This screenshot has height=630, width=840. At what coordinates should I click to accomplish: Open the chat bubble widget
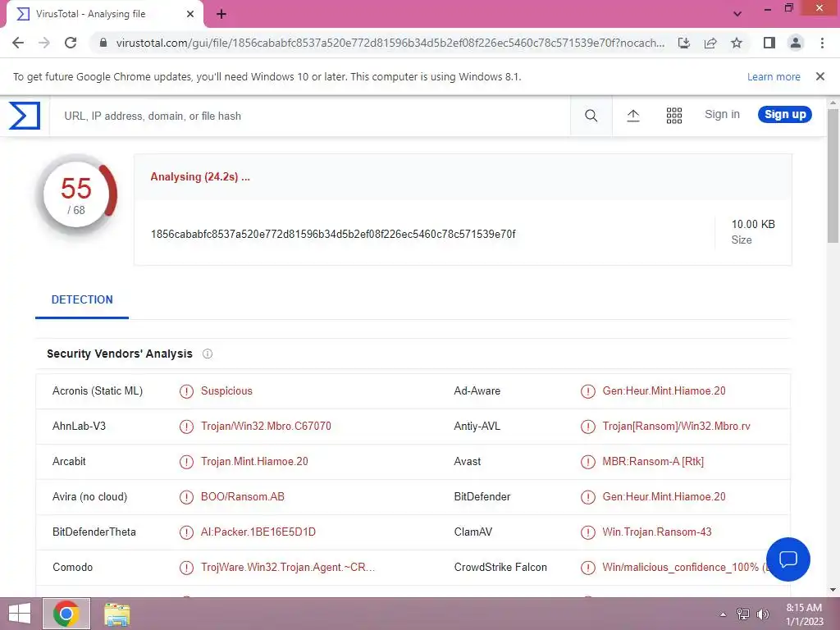coord(788,559)
